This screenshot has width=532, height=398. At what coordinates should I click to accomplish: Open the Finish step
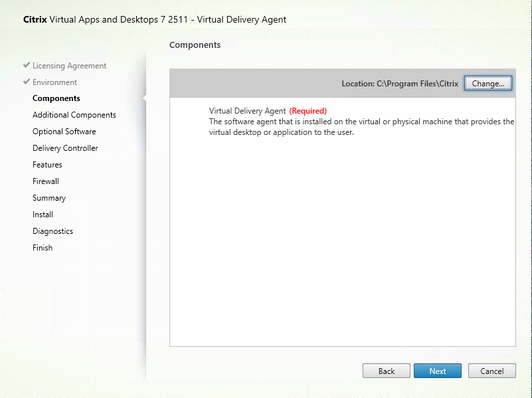click(42, 247)
